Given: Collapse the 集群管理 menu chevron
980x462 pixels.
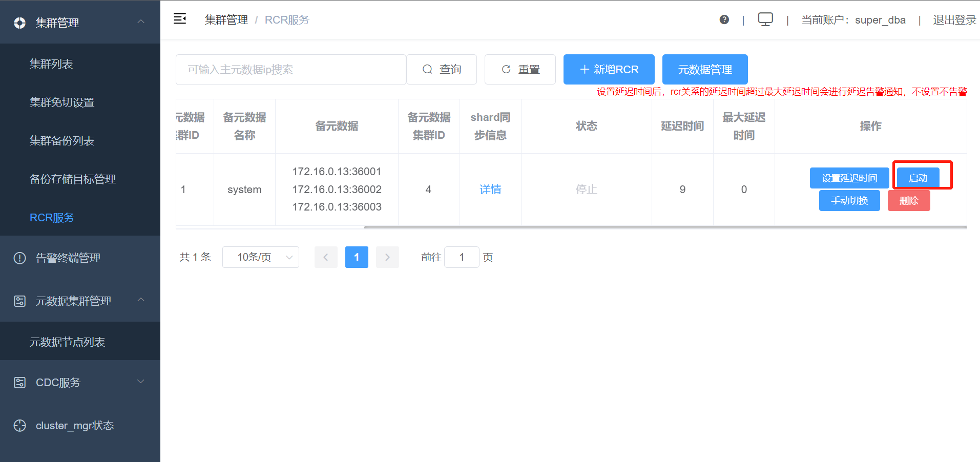Looking at the screenshot, I should coord(141,22).
